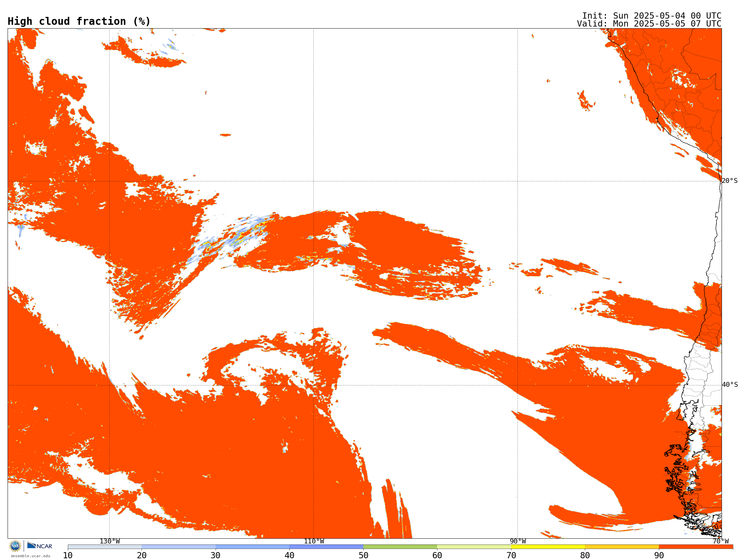This screenshot has width=744, height=560.
Task: Click colorbar tick label 40
Action: point(290,556)
